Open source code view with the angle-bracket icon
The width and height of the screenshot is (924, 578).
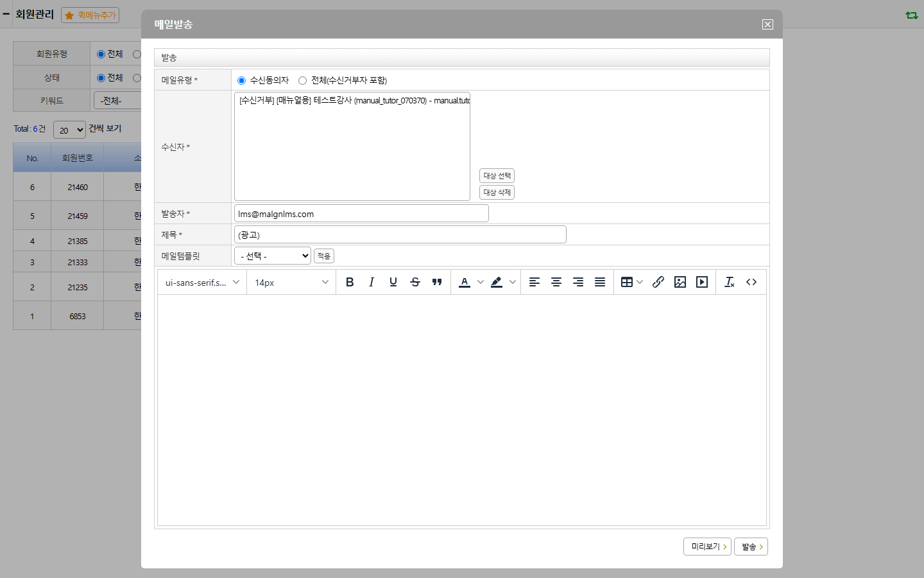[751, 282]
